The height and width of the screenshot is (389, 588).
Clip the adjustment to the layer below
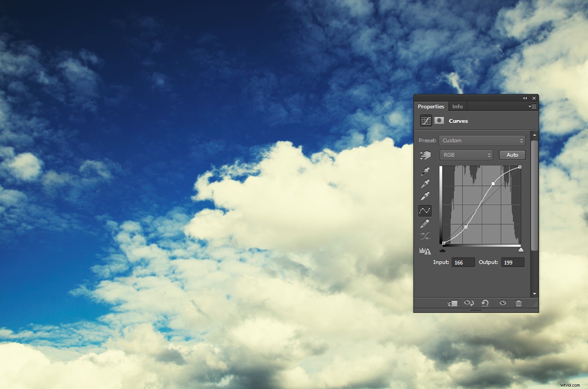click(452, 303)
